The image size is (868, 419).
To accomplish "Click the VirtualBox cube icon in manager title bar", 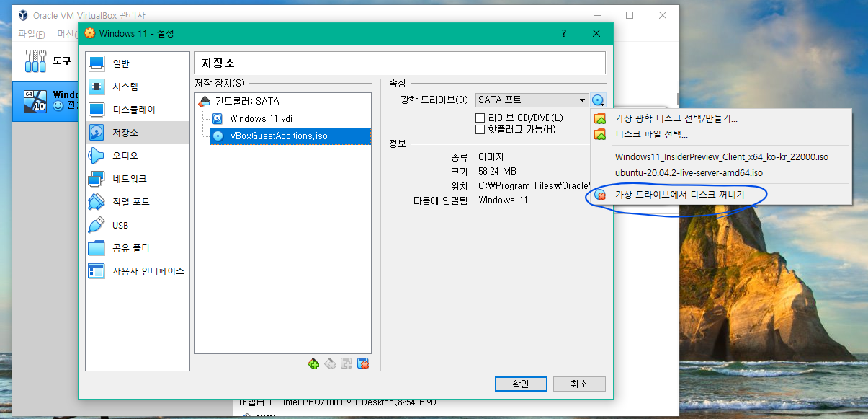I will [24, 15].
